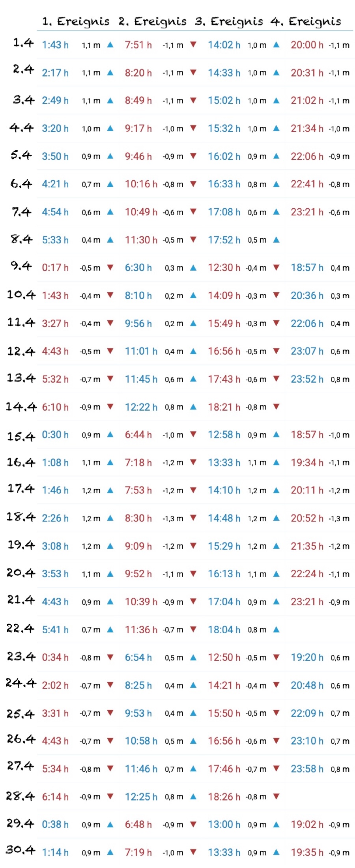Click the rising-tide arrow next to 17:52 h
Viewport: 355px width, 868px height.
(277, 240)
